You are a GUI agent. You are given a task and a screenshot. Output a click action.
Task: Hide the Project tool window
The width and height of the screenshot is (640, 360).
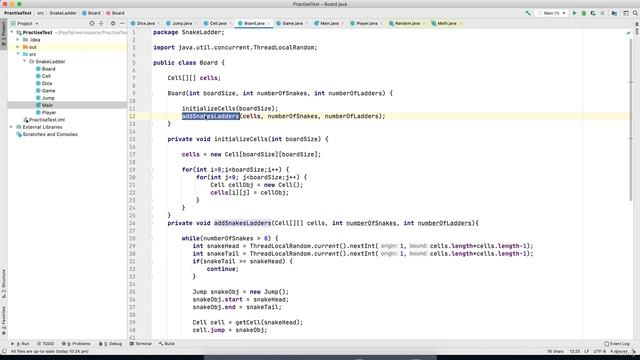(122, 23)
